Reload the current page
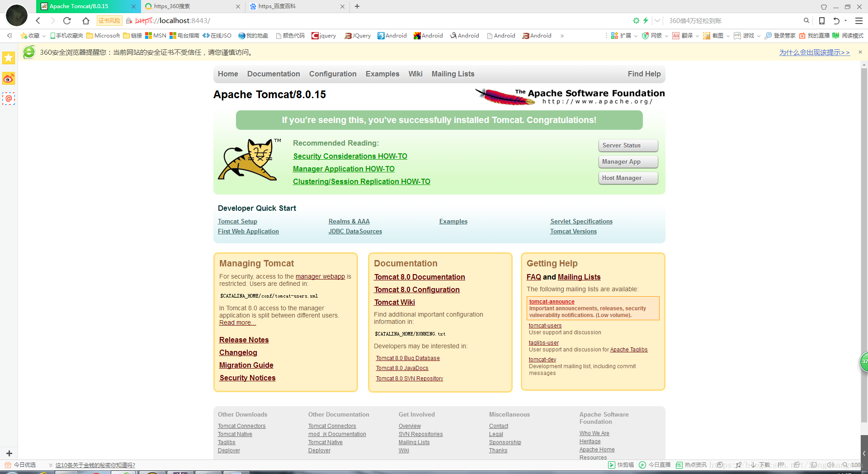The height and width of the screenshot is (474, 868). pyautogui.click(x=67, y=20)
